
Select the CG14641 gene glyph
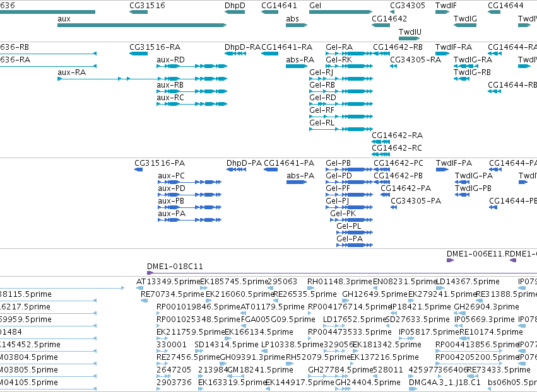coord(269,12)
